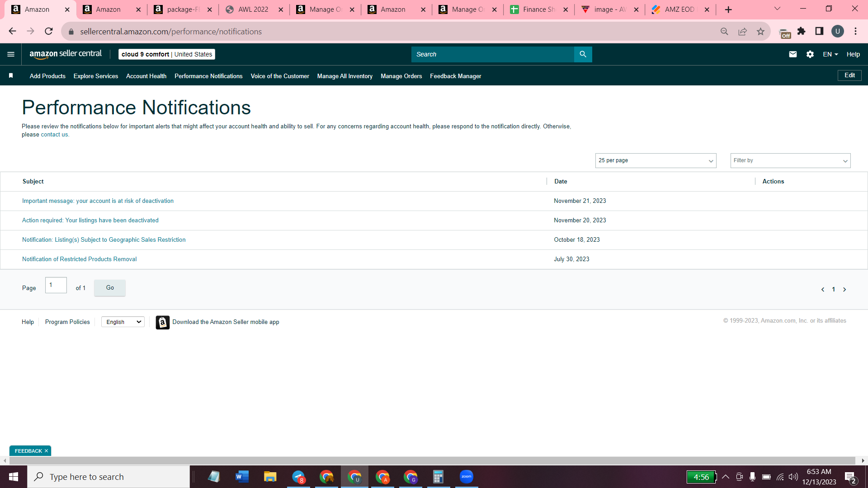Close the Feedback tab with its X

click(x=46, y=451)
